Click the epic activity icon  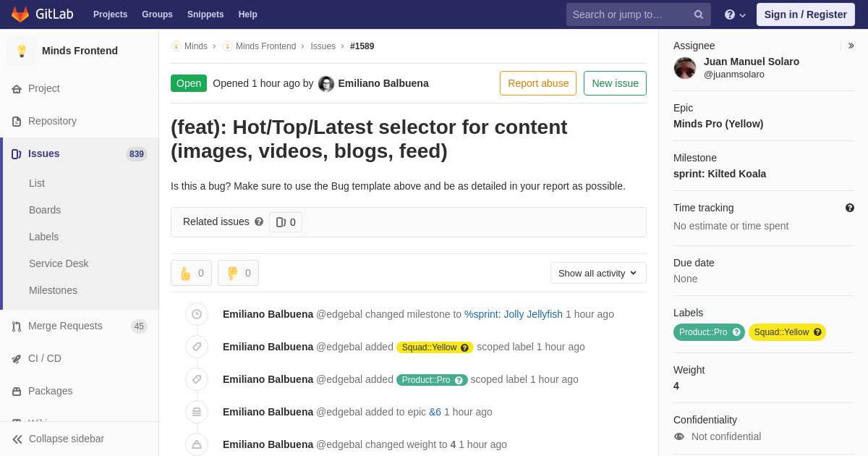click(197, 412)
